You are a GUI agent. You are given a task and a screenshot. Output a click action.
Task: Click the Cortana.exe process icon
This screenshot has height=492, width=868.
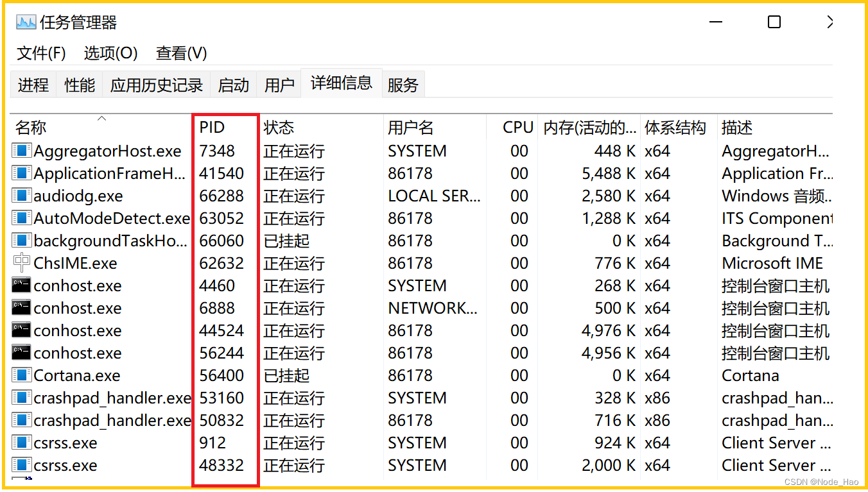point(22,375)
